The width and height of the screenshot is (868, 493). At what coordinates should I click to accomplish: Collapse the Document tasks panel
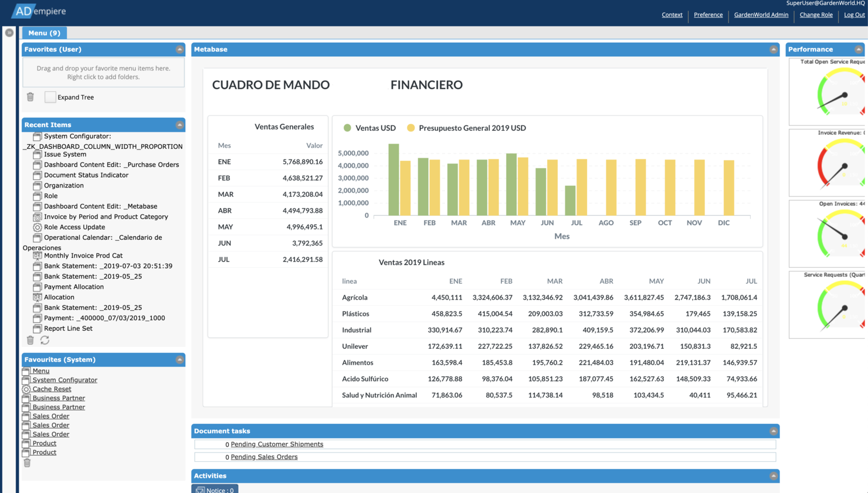pyautogui.click(x=772, y=430)
